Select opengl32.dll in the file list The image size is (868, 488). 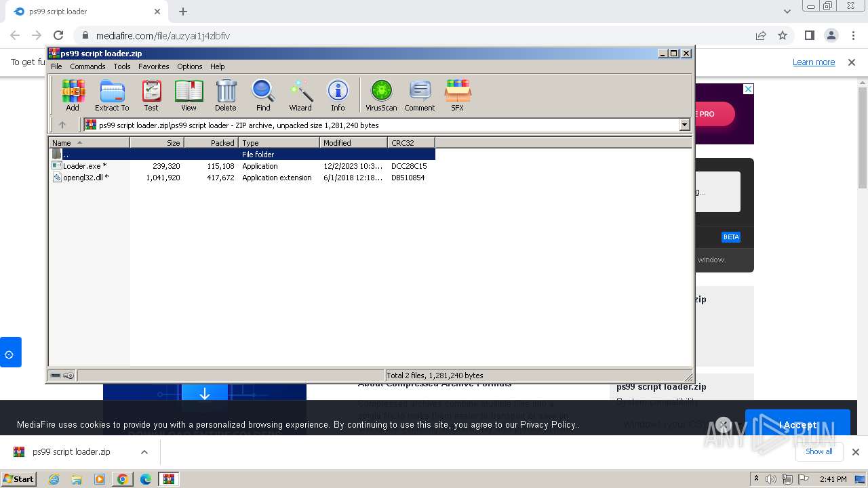pyautogui.click(x=242, y=178)
